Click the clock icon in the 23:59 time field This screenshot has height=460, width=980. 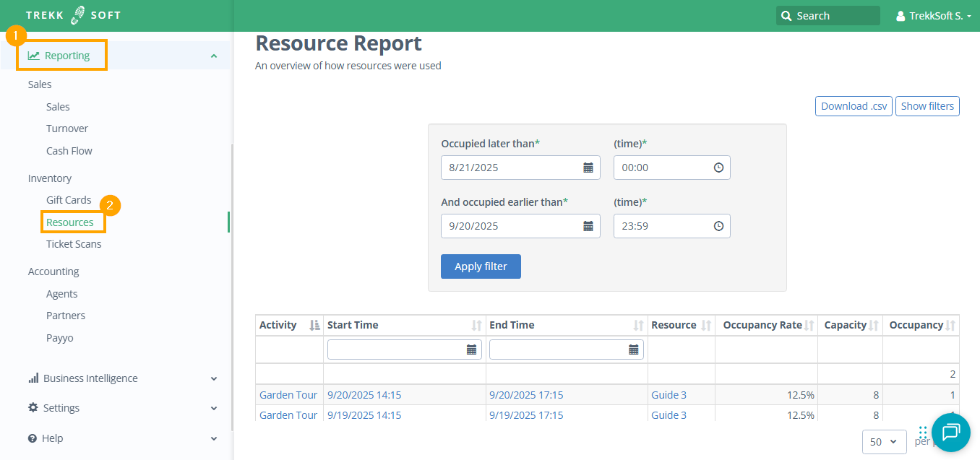(x=718, y=226)
